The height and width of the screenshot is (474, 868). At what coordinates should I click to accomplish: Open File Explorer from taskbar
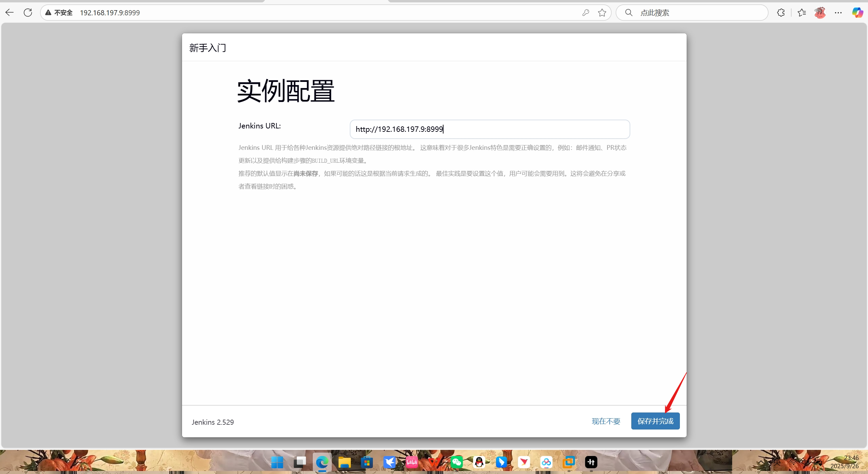(344, 462)
